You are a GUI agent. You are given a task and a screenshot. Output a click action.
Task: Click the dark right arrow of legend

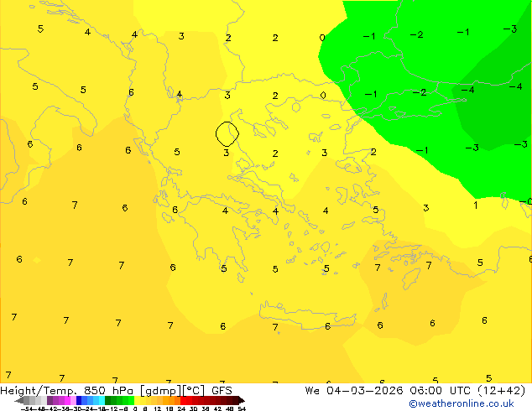pyautogui.click(x=242, y=400)
